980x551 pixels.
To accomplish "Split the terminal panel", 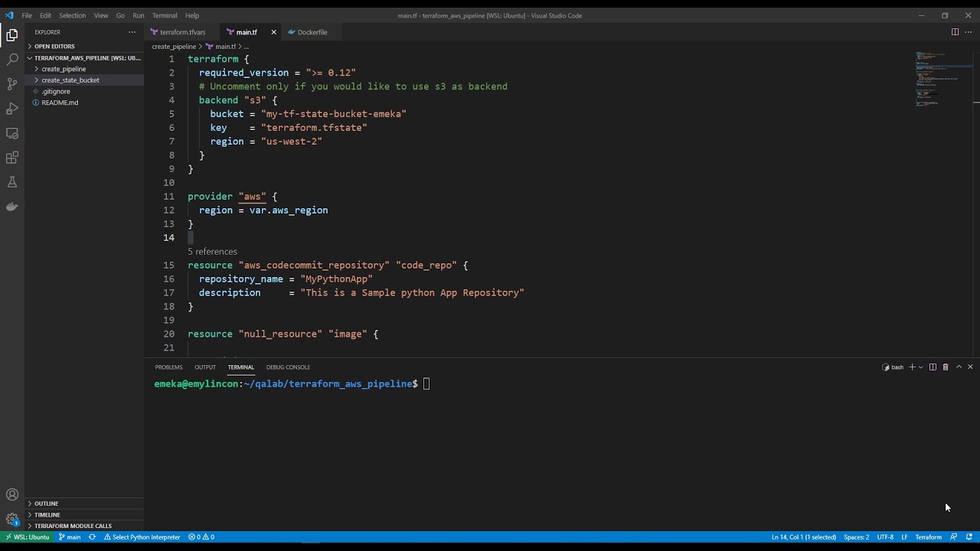I will click(933, 367).
